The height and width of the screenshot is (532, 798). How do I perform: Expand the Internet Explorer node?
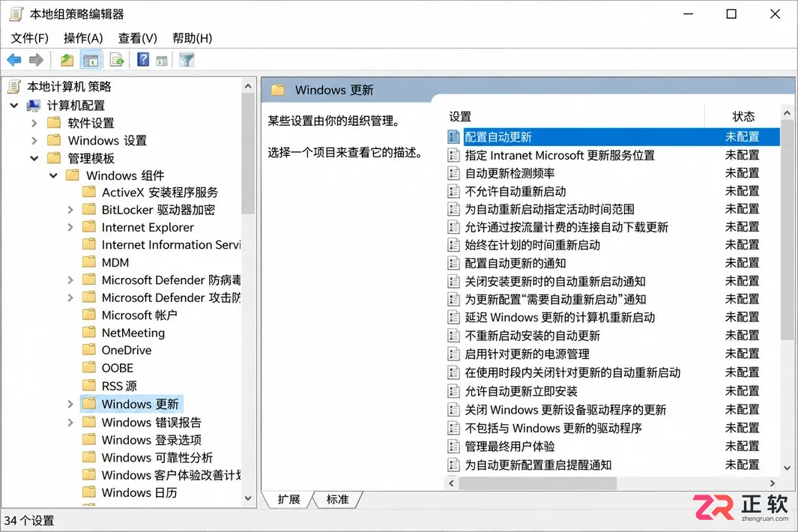[x=70, y=227]
